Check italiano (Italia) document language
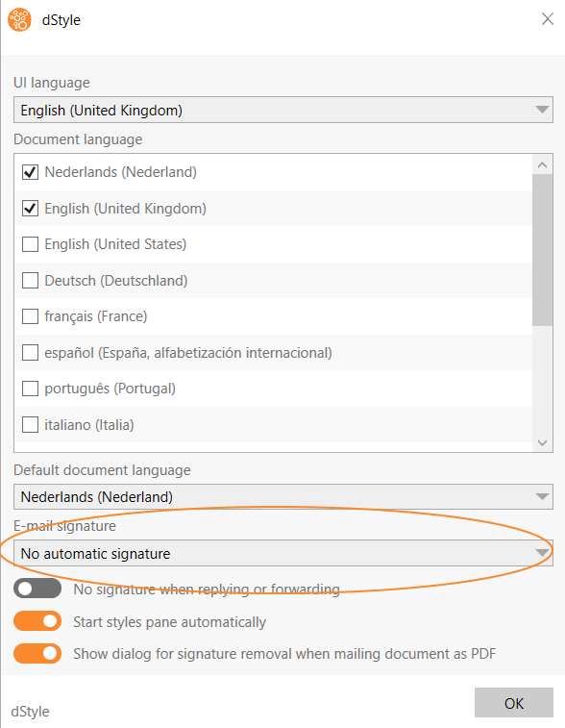The width and height of the screenshot is (565, 728). 30,425
